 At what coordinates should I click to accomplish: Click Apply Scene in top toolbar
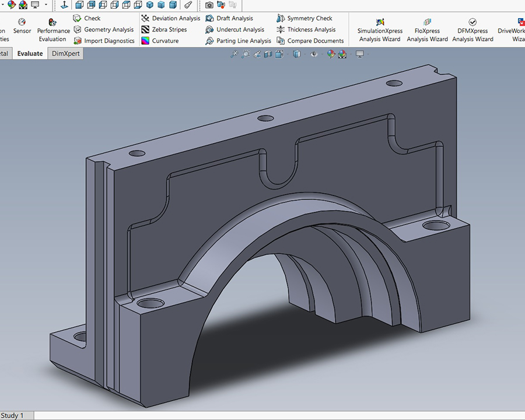click(23, 5)
